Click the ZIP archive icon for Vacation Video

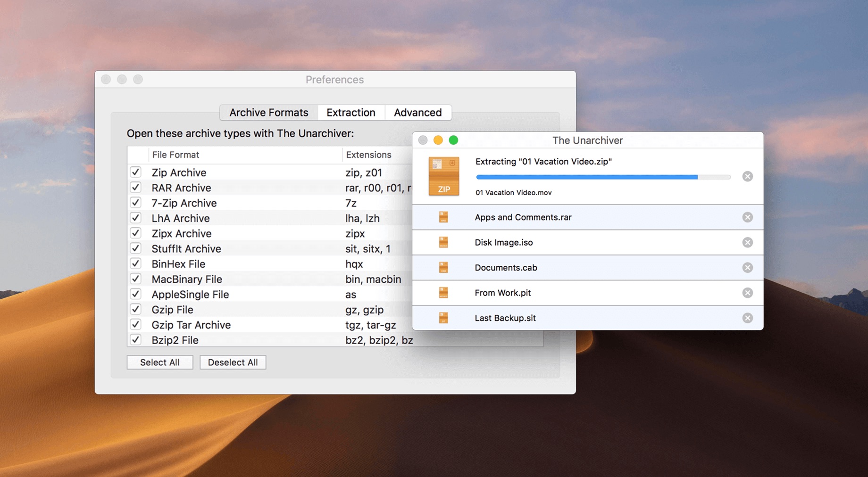[443, 176]
